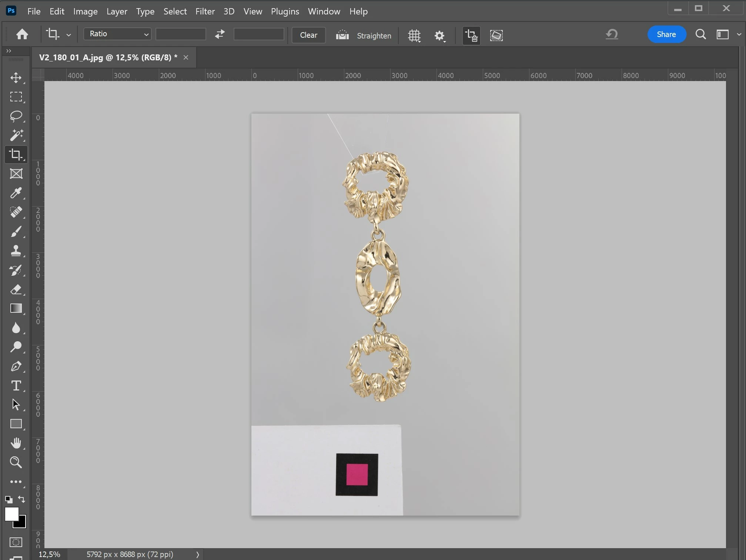The height and width of the screenshot is (560, 746).
Task: Open the Filter menu
Action: [x=205, y=11]
